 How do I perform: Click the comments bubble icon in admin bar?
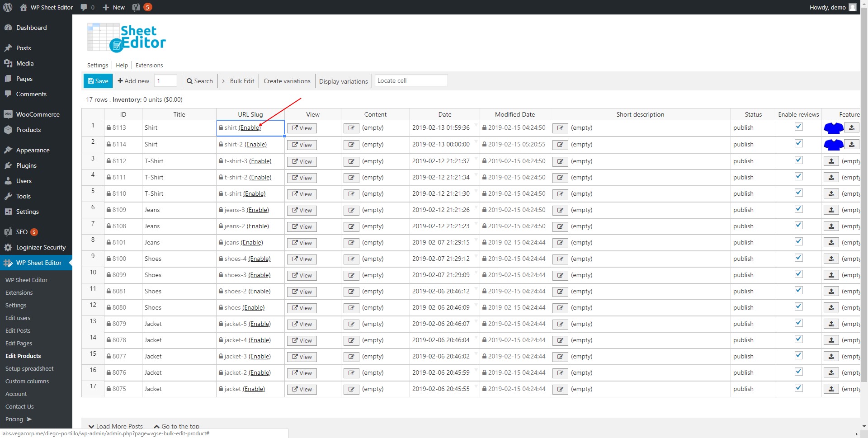(x=84, y=7)
